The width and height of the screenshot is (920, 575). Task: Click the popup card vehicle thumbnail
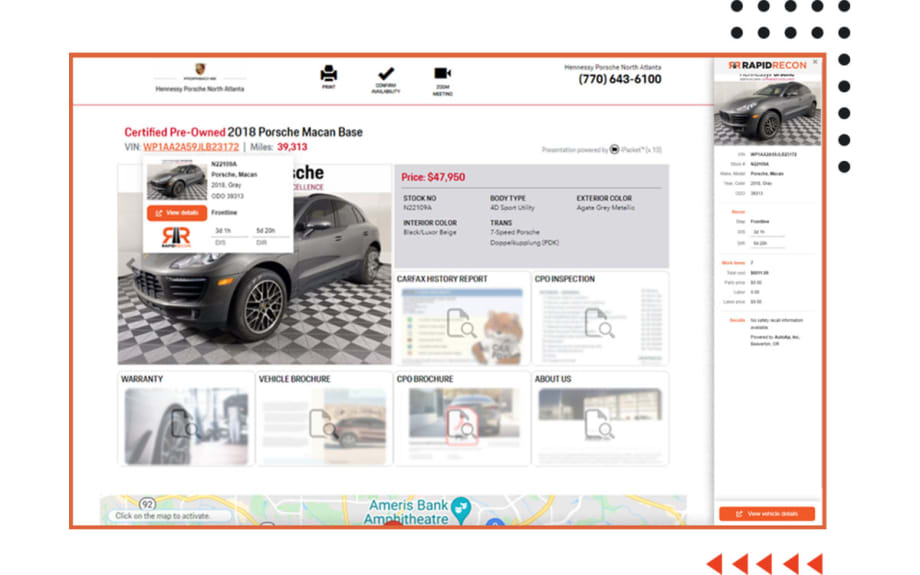tap(177, 181)
